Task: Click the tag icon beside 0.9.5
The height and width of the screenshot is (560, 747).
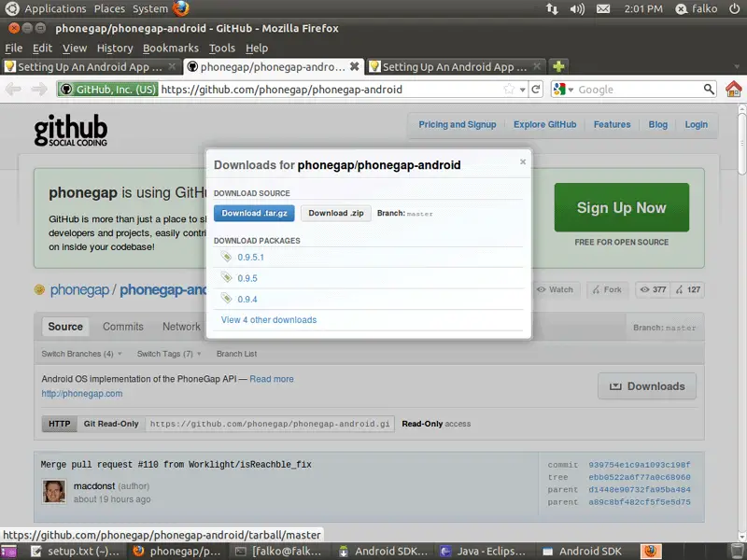Action: [226, 277]
